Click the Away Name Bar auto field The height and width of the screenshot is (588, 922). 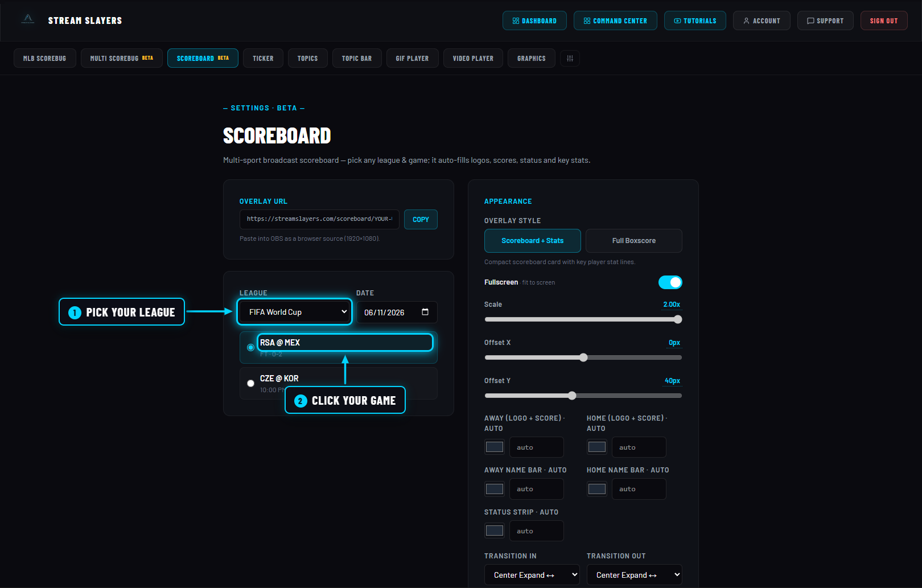point(536,489)
